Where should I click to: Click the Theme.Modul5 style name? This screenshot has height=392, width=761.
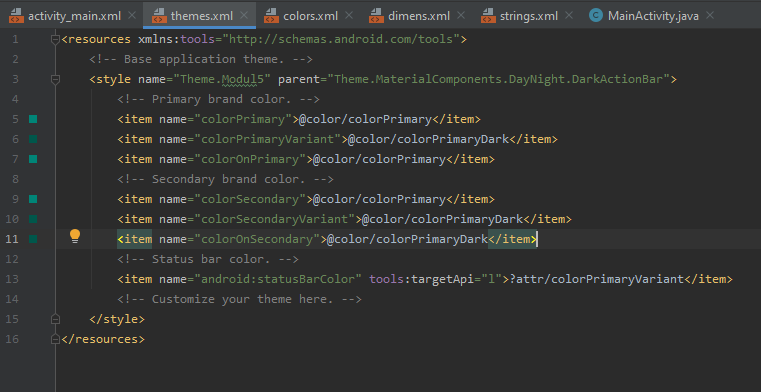click(x=222, y=79)
